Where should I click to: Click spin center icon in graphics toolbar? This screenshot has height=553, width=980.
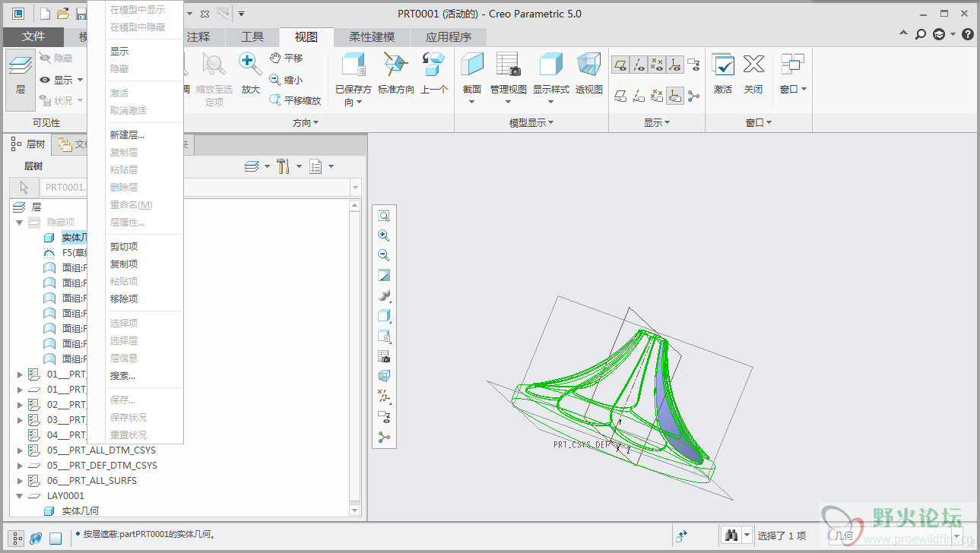coord(384,437)
